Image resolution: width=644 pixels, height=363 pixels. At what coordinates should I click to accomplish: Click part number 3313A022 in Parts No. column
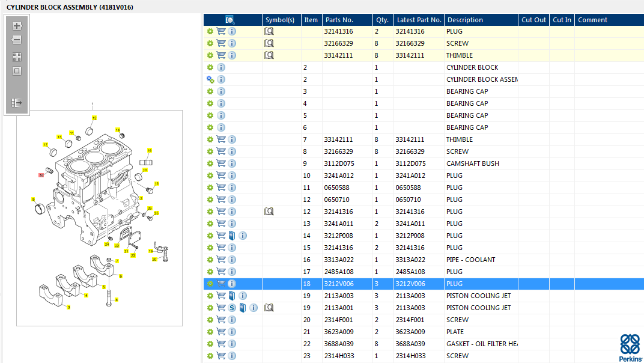pyautogui.click(x=339, y=260)
